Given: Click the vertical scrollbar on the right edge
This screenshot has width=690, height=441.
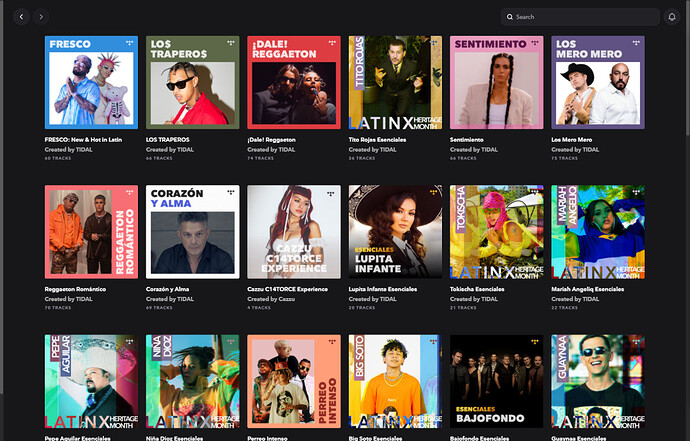Looking at the screenshot, I should (687, 70).
